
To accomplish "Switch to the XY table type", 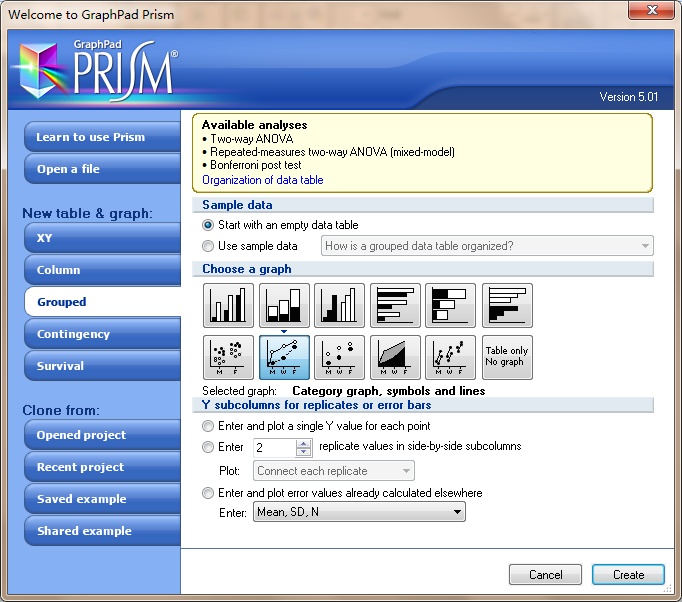I will click(x=103, y=238).
